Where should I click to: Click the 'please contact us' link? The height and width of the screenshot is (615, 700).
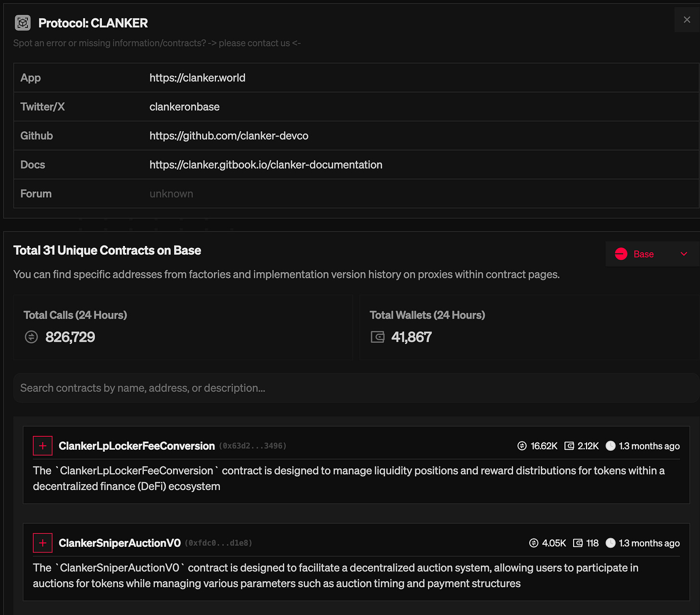(254, 43)
